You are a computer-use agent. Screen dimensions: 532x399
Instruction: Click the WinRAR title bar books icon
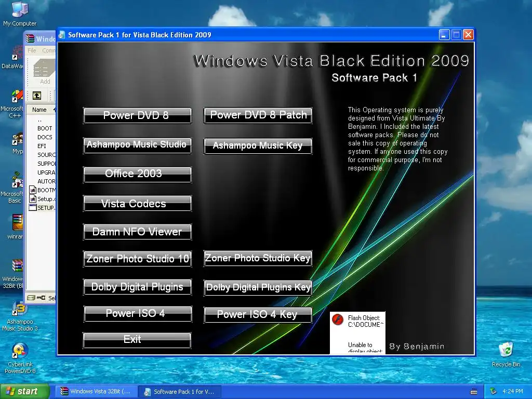coord(30,38)
